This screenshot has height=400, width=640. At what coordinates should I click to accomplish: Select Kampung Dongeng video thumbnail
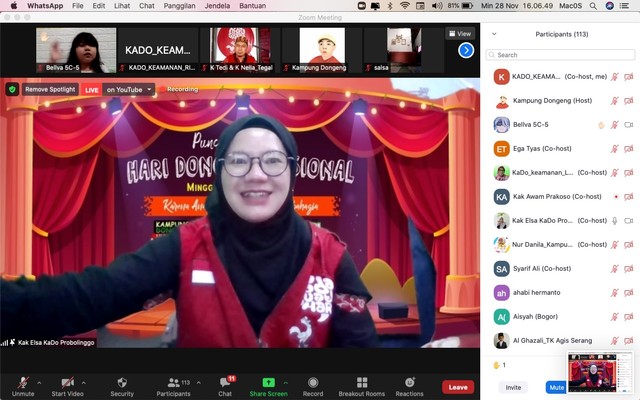point(322,50)
